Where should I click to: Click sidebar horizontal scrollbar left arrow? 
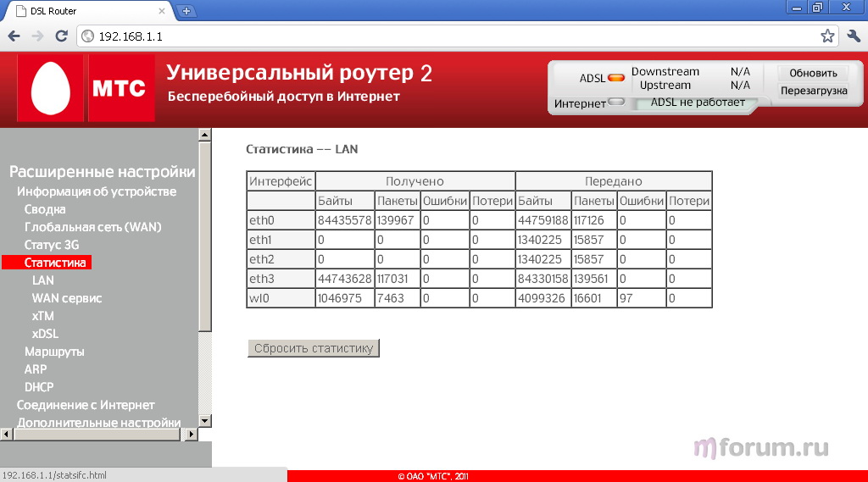tap(6, 435)
